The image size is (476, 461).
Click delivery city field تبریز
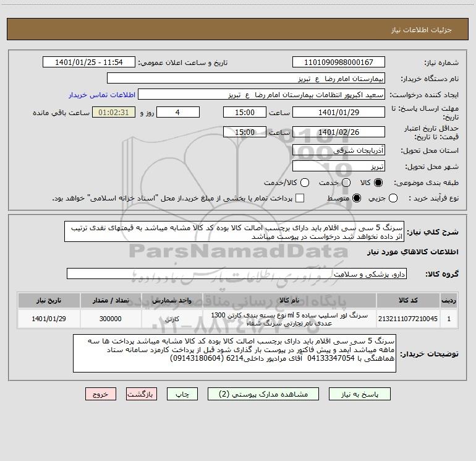(339, 166)
